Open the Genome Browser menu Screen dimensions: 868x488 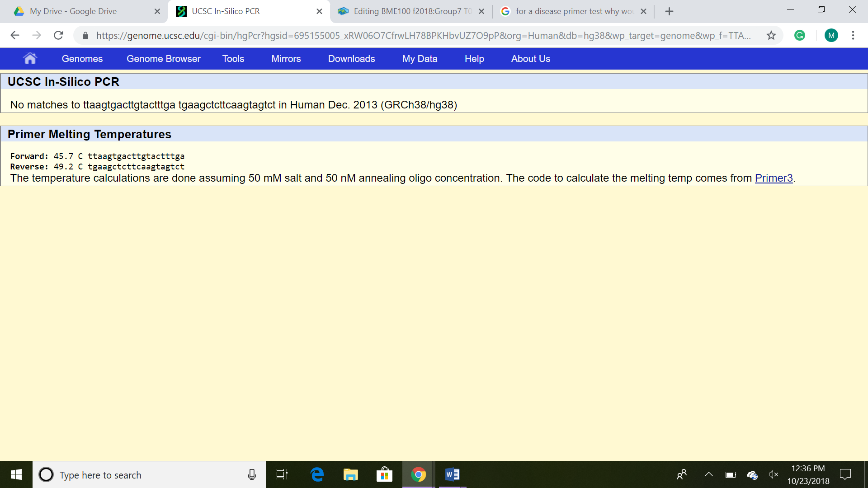click(x=163, y=59)
